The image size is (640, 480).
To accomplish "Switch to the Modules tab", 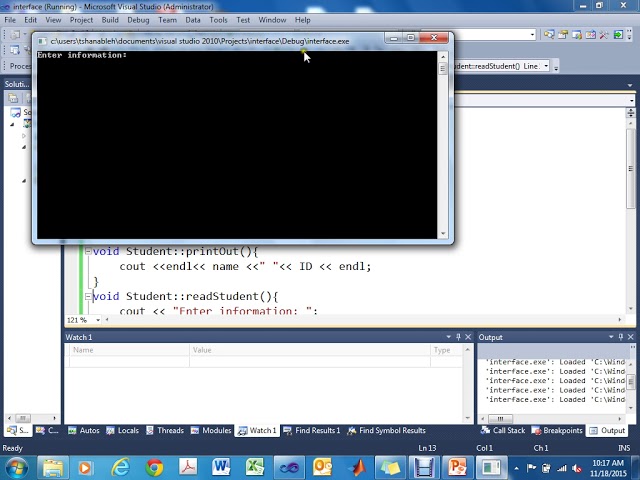I will 211,430.
